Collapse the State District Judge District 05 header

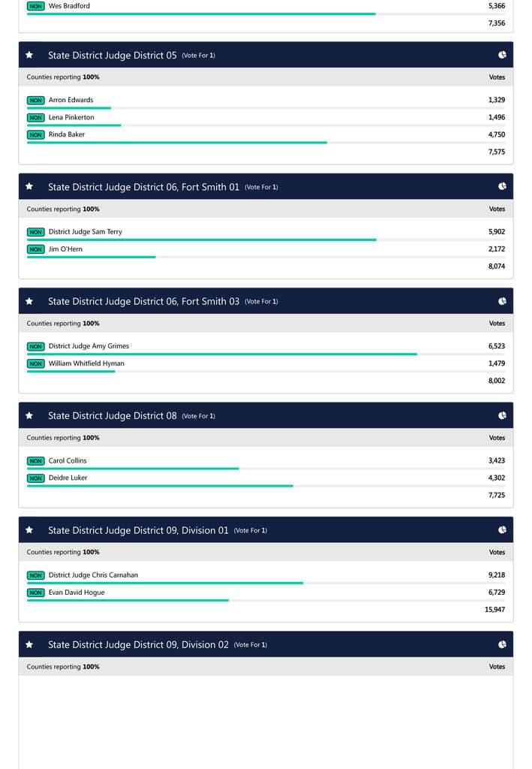113,55
